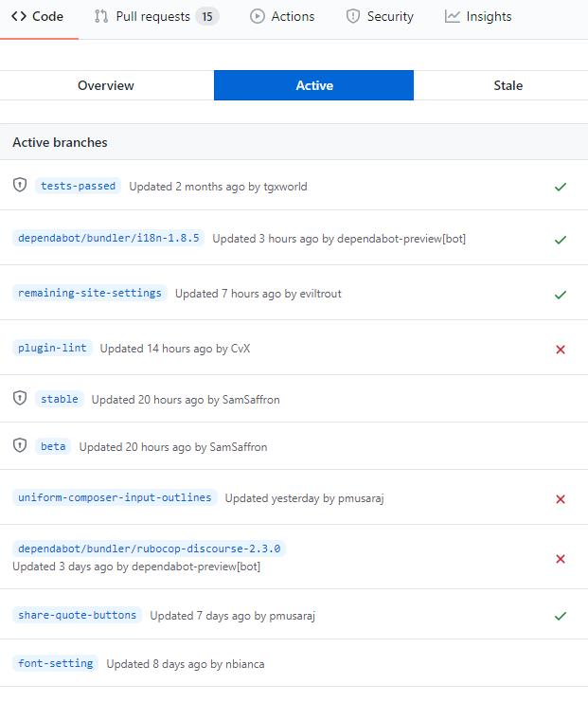Screen dimensions: 588x702
Task: Click the 'Active branches' heading
Action: click(x=60, y=142)
